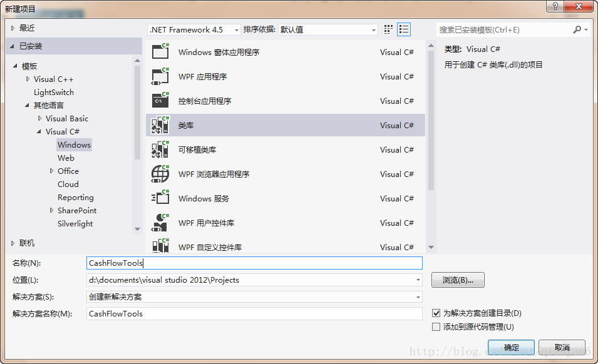Click the 解决方案名称 input field
This screenshot has height=364, width=598.
[254, 313]
